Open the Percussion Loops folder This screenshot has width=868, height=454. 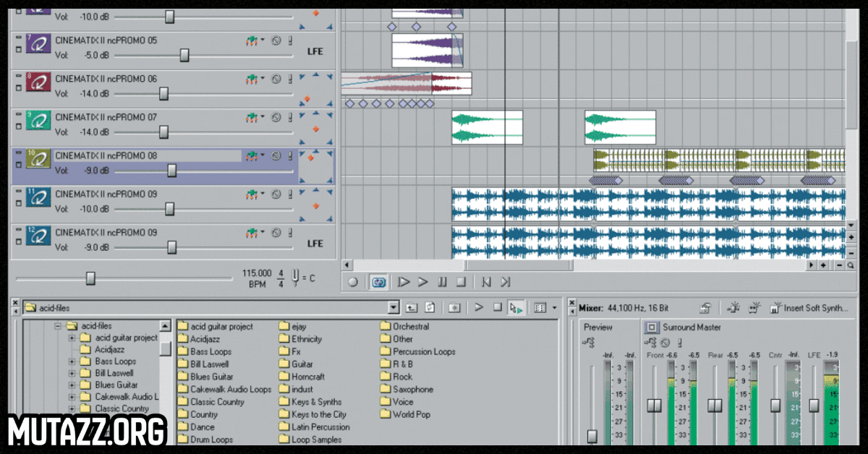[x=423, y=351]
